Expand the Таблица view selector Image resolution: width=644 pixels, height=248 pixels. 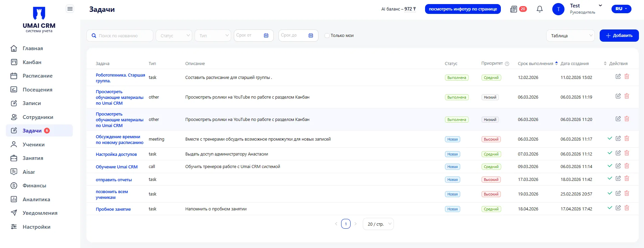[570, 36]
